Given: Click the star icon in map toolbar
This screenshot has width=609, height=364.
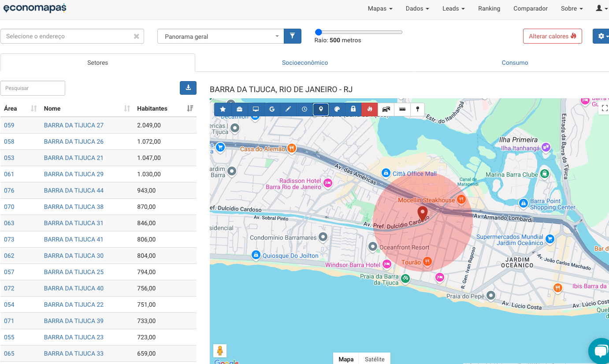Looking at the screenshot, I should tap(223, 109).
